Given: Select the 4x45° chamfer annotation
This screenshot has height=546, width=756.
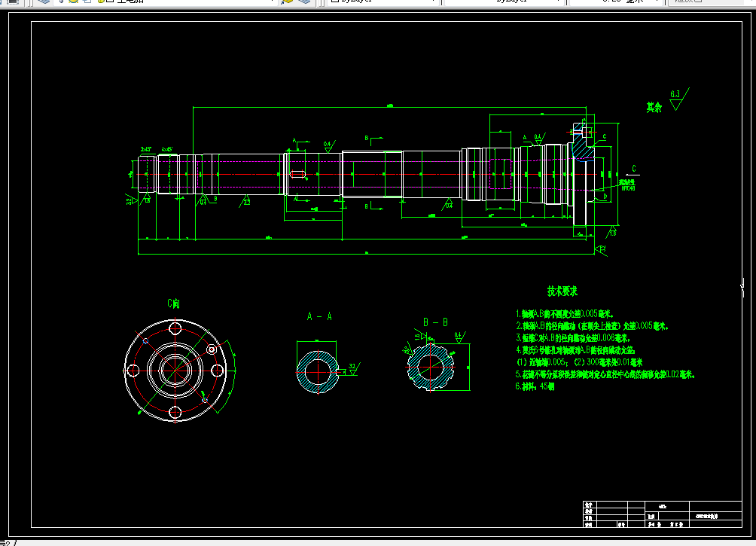Looking at the screenshot, I should [x=167, y=150].
